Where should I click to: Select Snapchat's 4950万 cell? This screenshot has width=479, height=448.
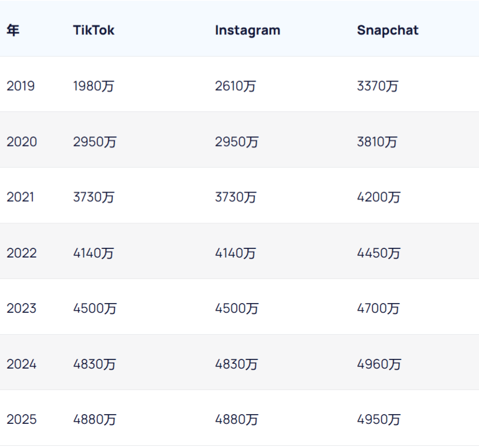(379, 420)
